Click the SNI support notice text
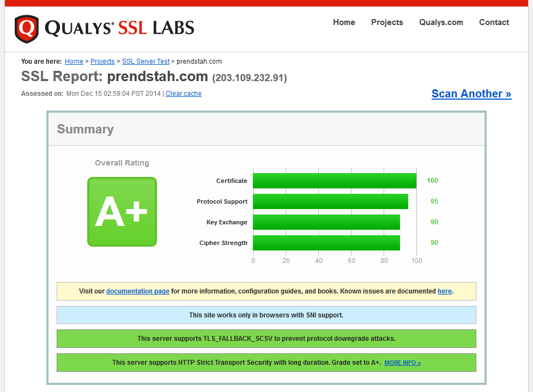 266,315
